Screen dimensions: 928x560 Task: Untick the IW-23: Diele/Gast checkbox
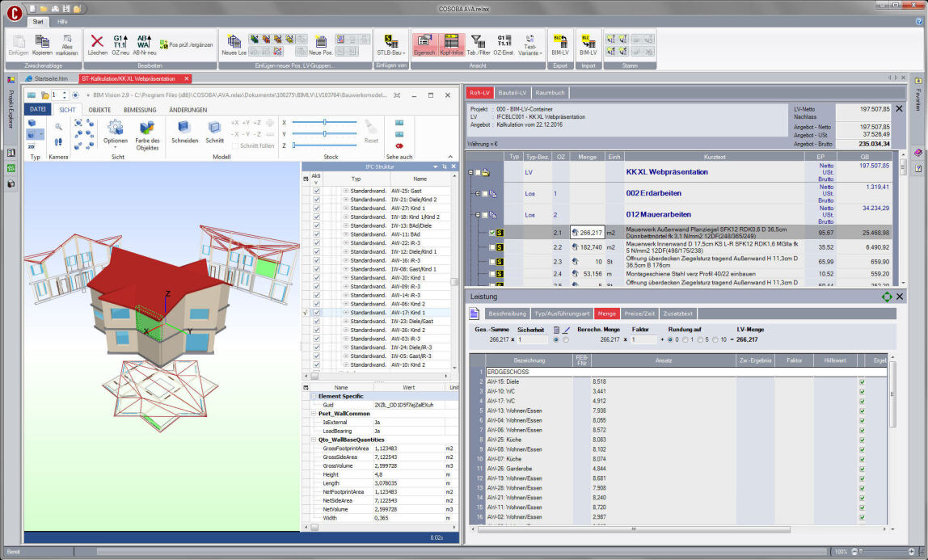[x=317, y=321]
